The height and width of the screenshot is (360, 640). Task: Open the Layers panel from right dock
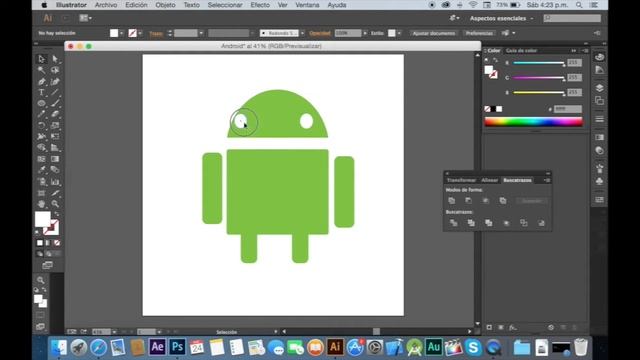599,88
